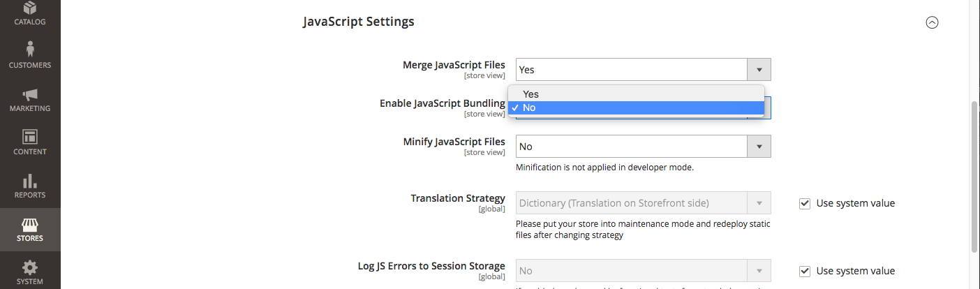
Task: Open the Customers sidebar icon
Action: (30, 50)
